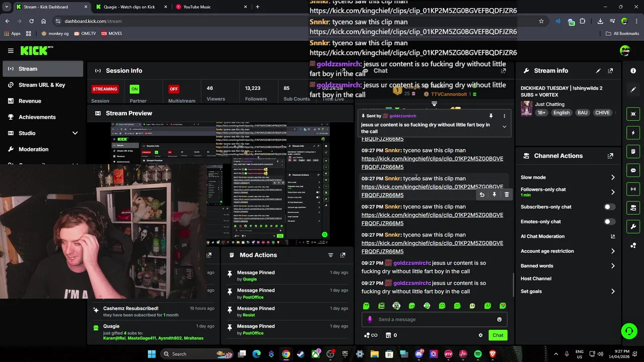Unpin the pinned goldzzsmirch message
The width and height of the screenshot is (644, 362).
(491, 116)
